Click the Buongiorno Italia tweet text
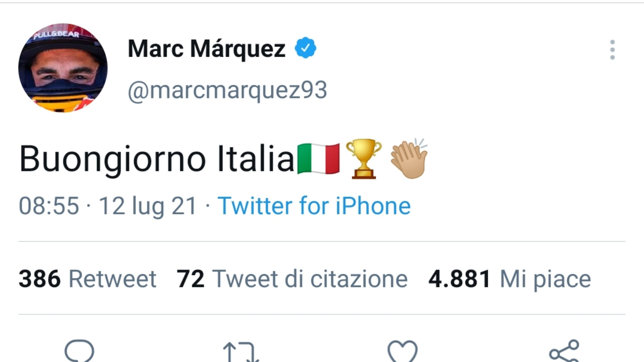 pyautogui.click(x=156, y=159)
